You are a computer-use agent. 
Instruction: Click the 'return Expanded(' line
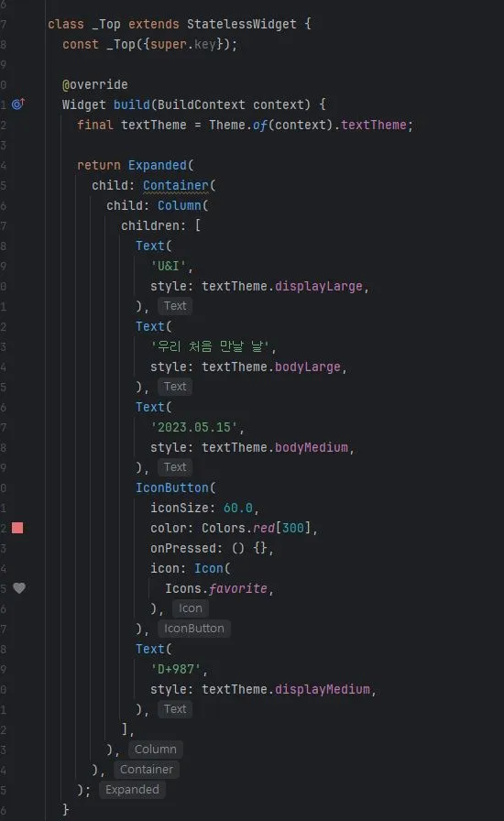(x=136, y=166)
